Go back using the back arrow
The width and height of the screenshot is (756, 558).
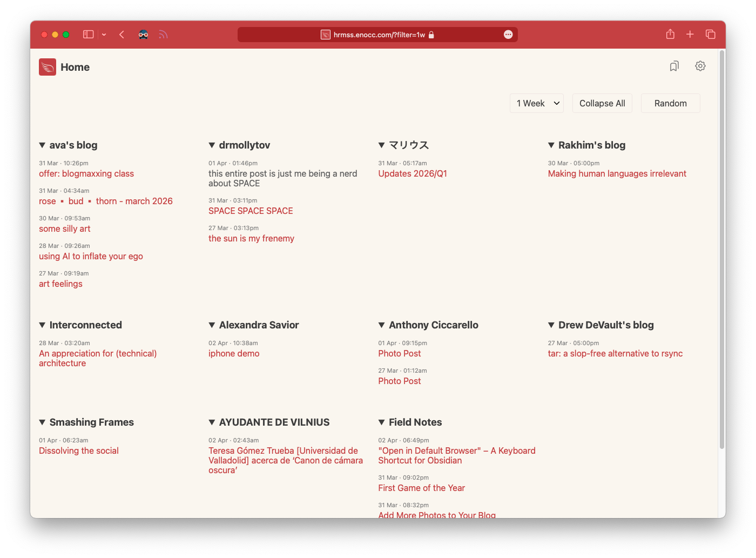pos(122,34)
